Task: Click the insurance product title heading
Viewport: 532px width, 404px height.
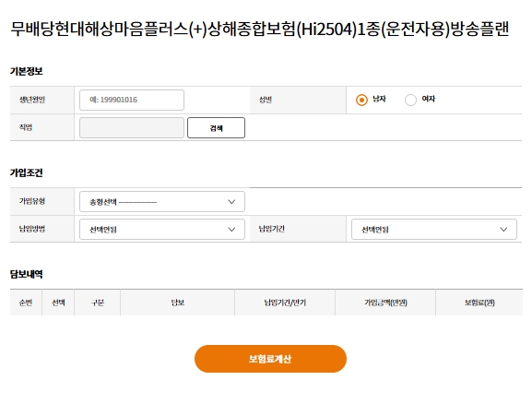Action: pos(260,29)
